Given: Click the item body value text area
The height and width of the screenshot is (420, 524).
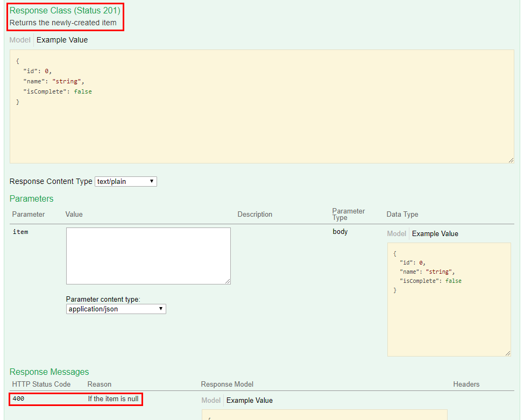Looking at the screenshot, I should [x=148, y=255].
